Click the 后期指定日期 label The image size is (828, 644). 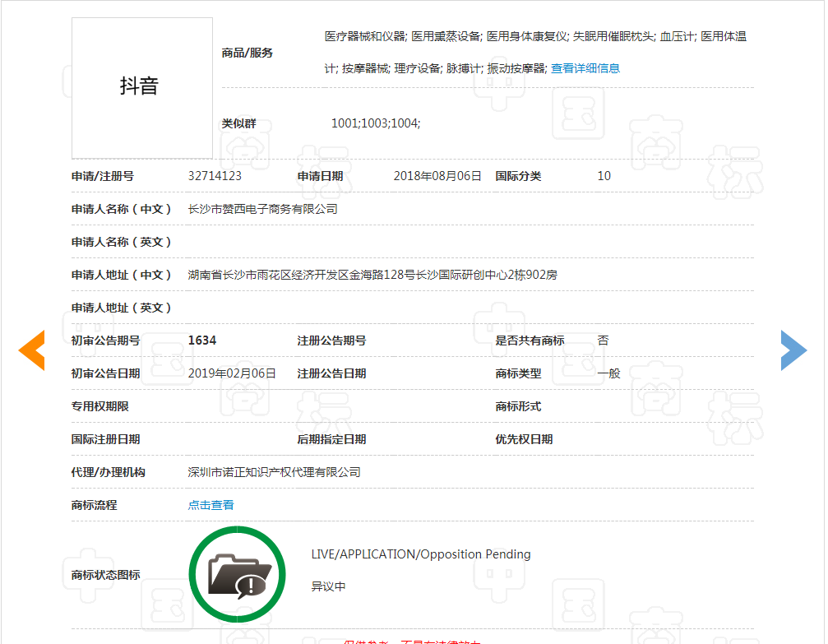coord(331,439)
